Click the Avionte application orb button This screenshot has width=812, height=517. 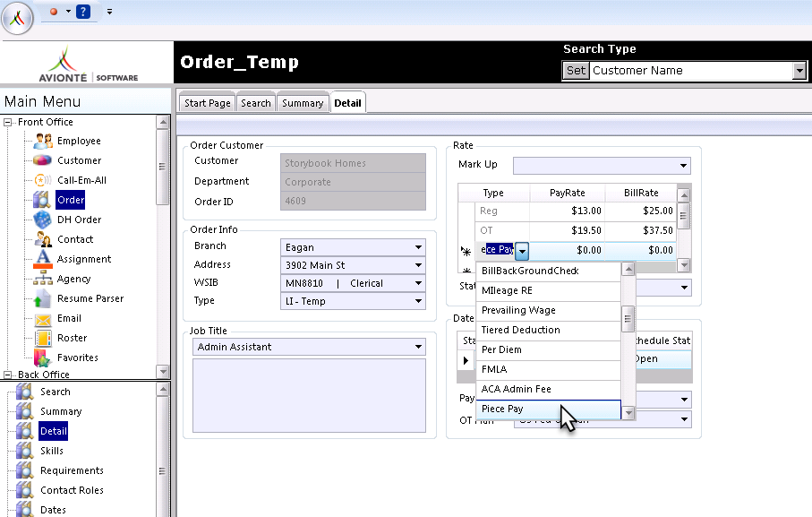pyautogui.click(x=18, y=18)
